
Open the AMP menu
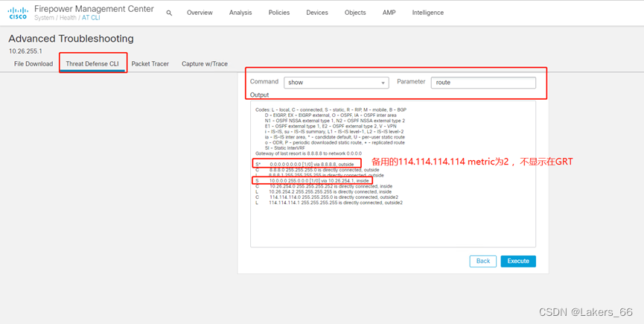389,13
